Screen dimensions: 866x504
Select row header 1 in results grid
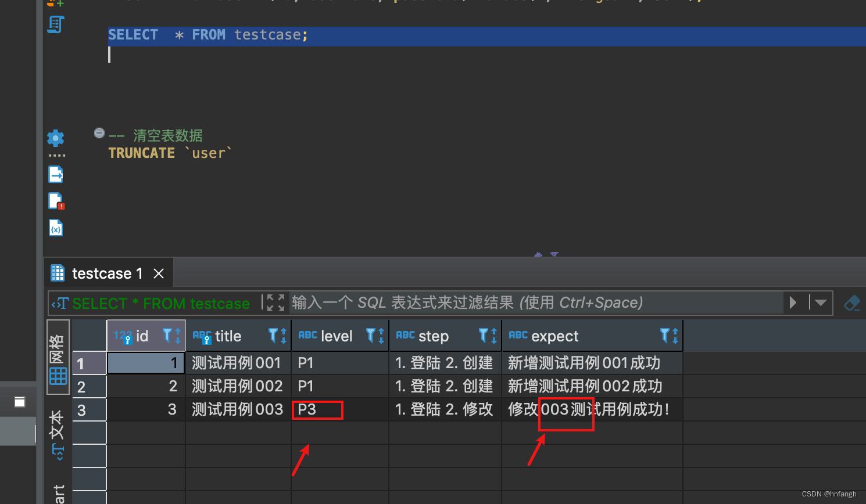tap(90, 363)
